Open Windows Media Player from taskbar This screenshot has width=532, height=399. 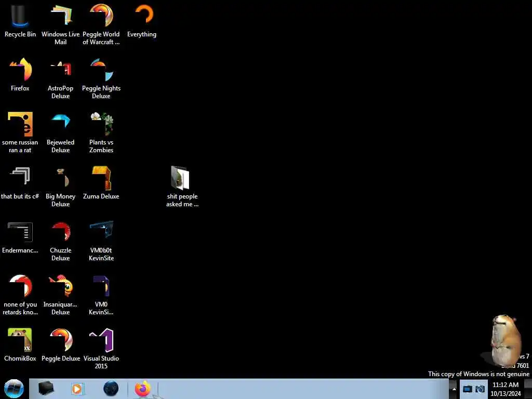click(77, 389)
